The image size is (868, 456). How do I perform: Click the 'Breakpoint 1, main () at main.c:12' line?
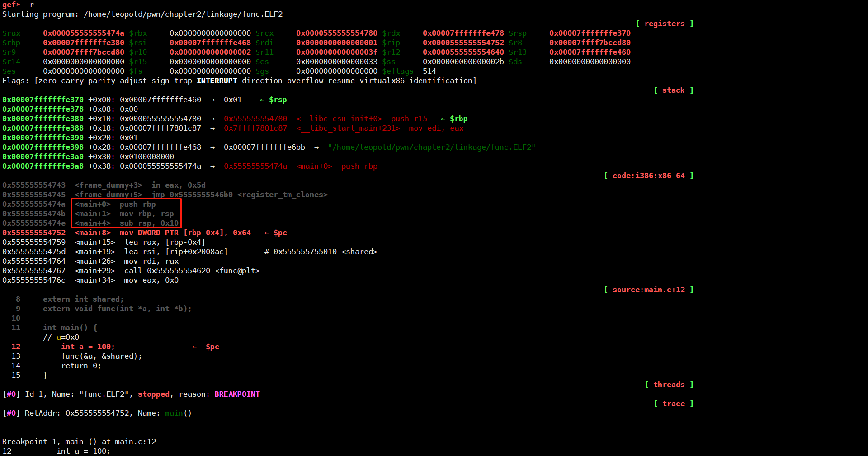79,442
